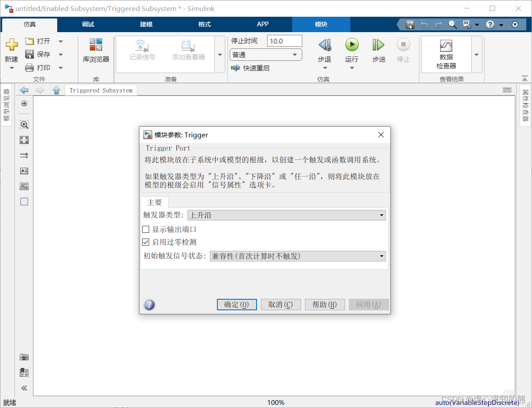Image resolution: width=532 pixels, height=408 pixels.
Task: Click the 取消(C) button
Action: [281, 305]
